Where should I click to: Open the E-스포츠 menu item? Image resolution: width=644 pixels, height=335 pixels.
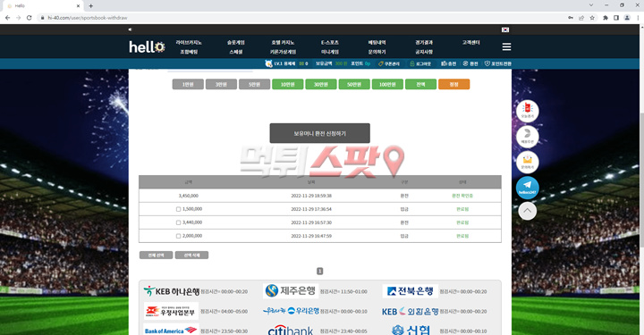pos(330,42)
